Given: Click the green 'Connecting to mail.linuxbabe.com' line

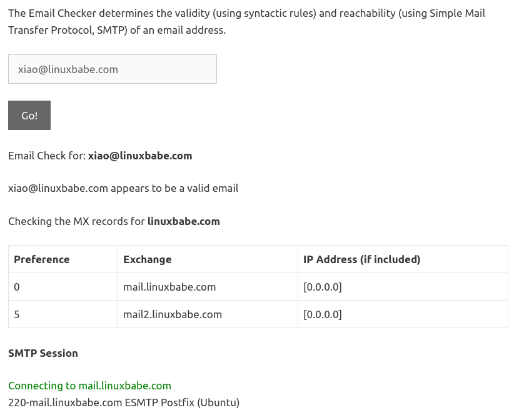Looking at the screenshot, I should (x=89, y=386).
